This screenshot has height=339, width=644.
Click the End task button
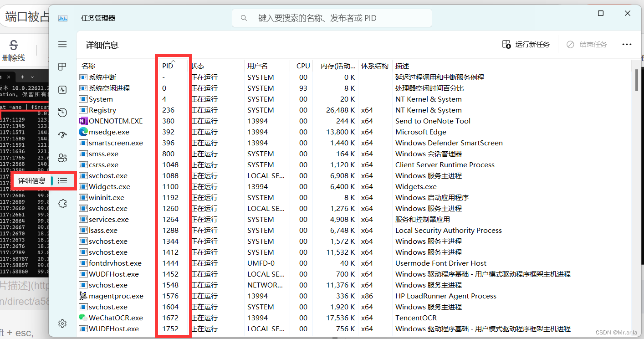click(x=587, y=45)
